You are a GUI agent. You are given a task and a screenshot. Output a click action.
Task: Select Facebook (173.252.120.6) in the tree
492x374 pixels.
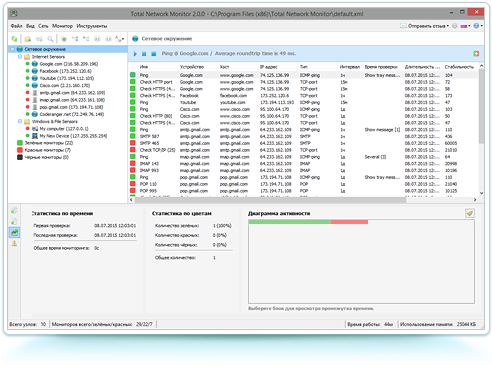pyautogui.click(x=65, y=71)
